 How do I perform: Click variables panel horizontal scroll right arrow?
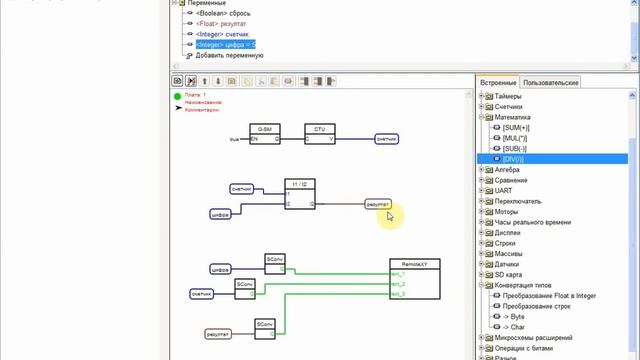coord(627,66)
